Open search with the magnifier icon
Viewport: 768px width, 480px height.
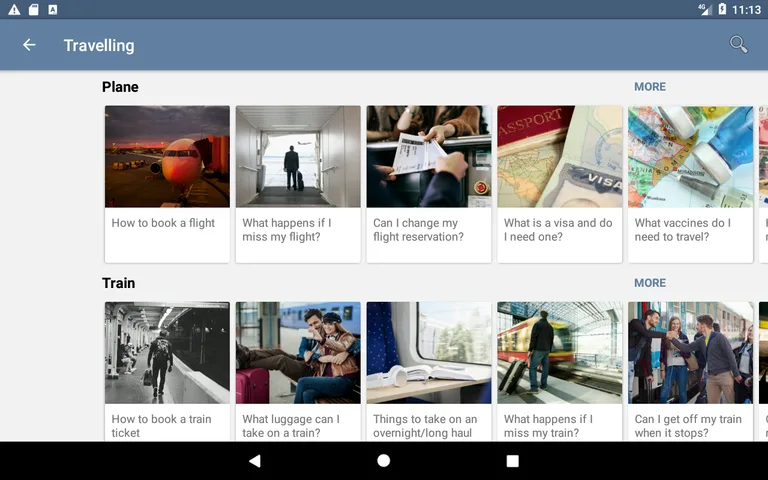[738, 45]
